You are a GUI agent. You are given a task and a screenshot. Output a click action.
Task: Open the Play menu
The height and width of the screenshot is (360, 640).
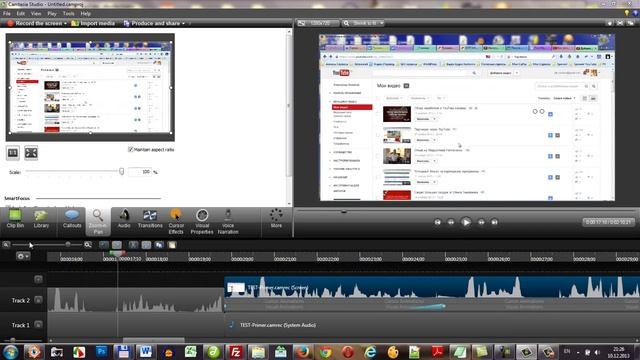click(x=52, y=13)
